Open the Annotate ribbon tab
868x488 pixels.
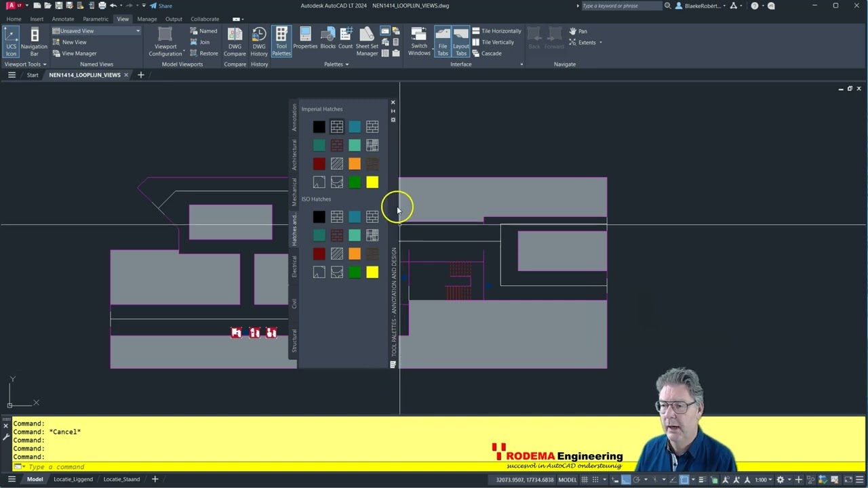coord(63,19)
